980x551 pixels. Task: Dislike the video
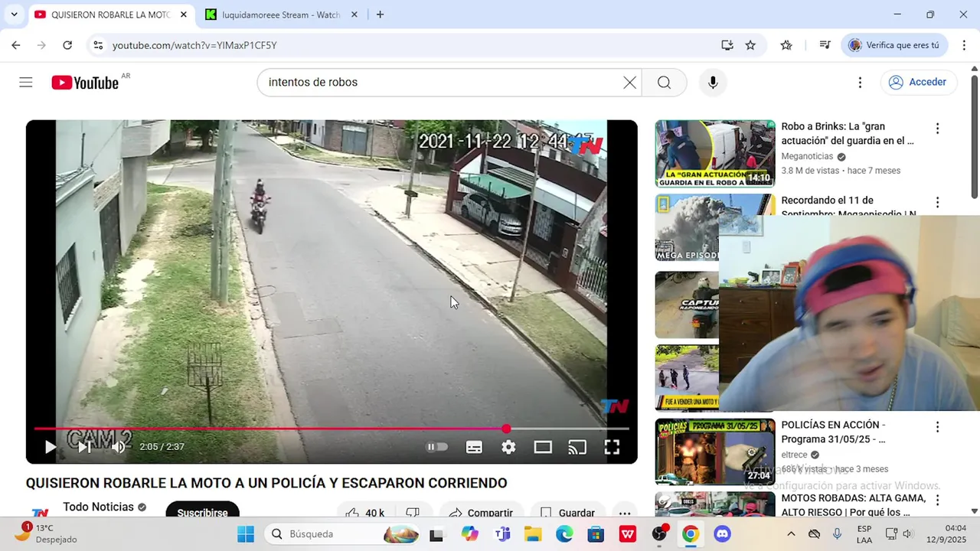click(413, 512)
